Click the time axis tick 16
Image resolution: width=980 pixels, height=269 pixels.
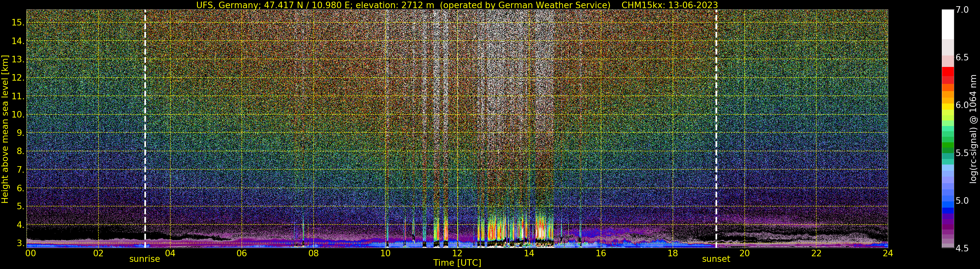click(601, 253)
